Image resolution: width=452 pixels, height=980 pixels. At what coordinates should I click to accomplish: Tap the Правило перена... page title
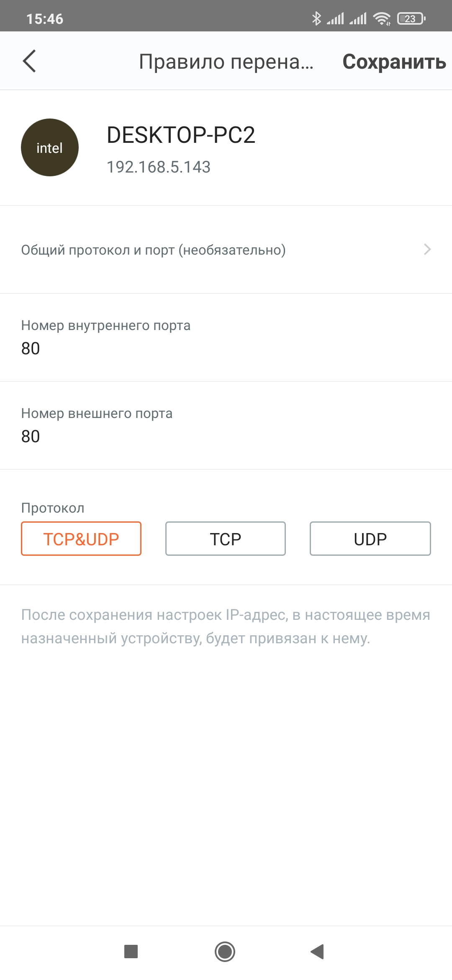[x=226, y=62]
